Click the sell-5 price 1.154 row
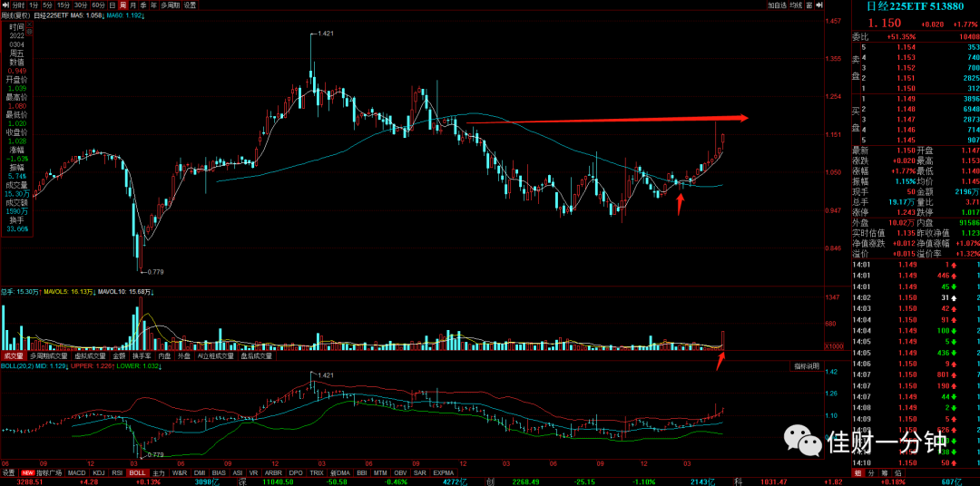The image size is (980, 486). coord(919,47)
